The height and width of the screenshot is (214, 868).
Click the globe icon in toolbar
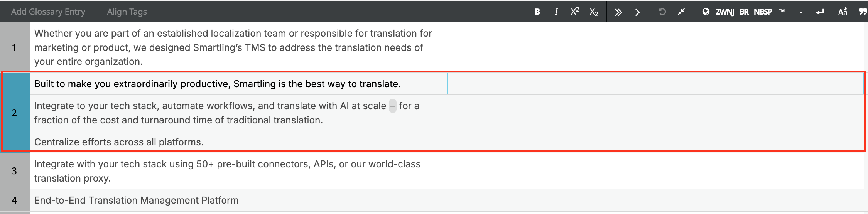706,12
